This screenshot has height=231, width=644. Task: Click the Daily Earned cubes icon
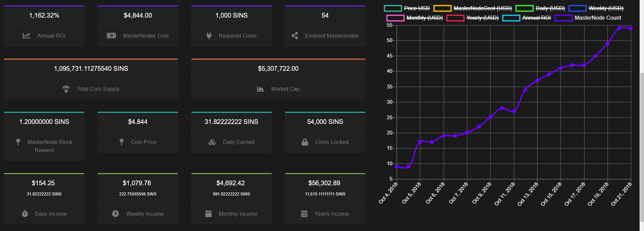click(212, 142)
